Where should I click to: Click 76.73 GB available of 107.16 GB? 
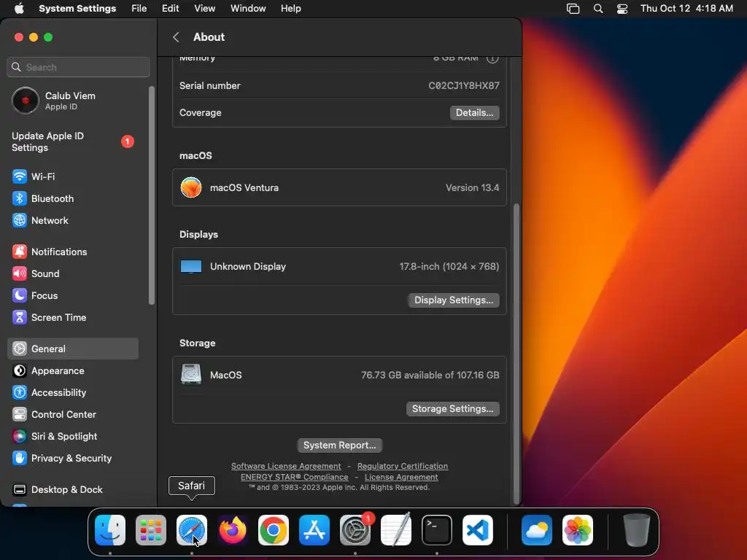click(430, 376)
